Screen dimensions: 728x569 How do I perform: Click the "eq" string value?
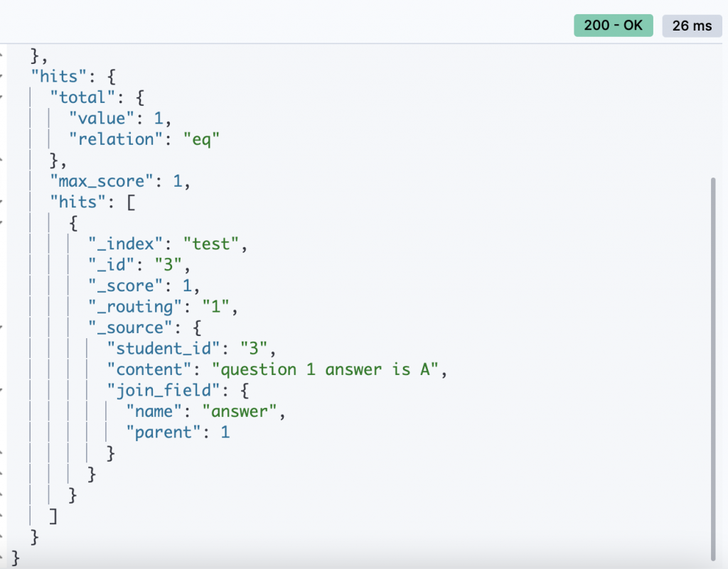[201, 139]
